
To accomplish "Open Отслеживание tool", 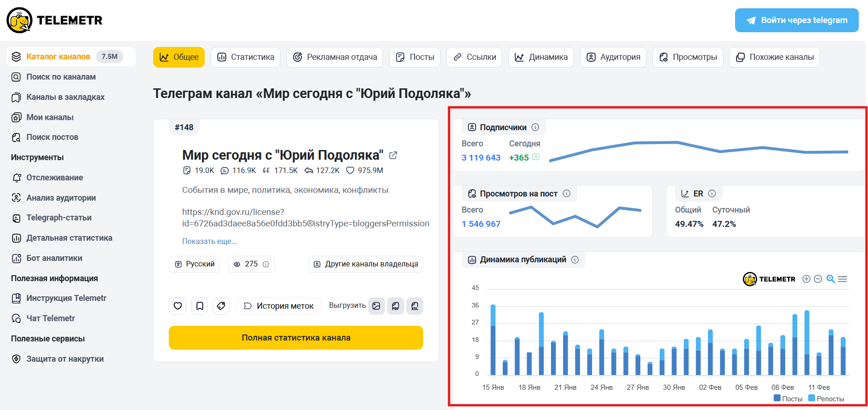I will 47,178.
